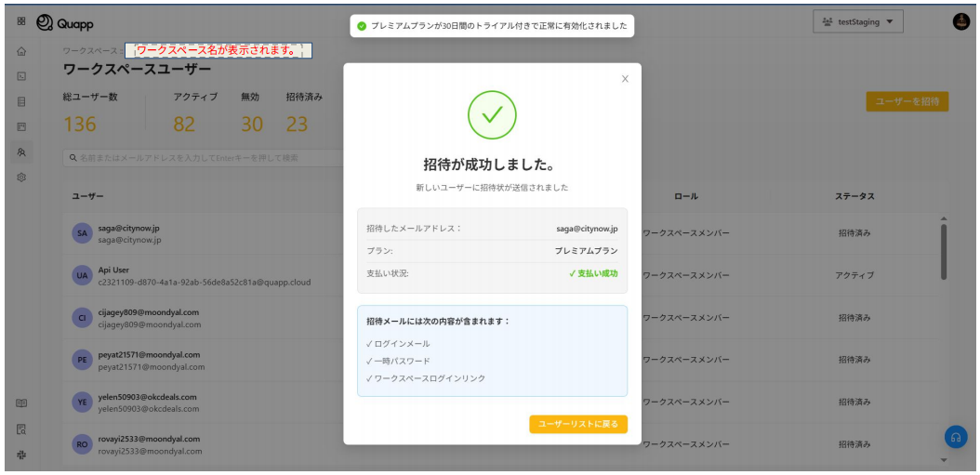
Task: Go to Home via sidebar icon
Action: [21, 51]
